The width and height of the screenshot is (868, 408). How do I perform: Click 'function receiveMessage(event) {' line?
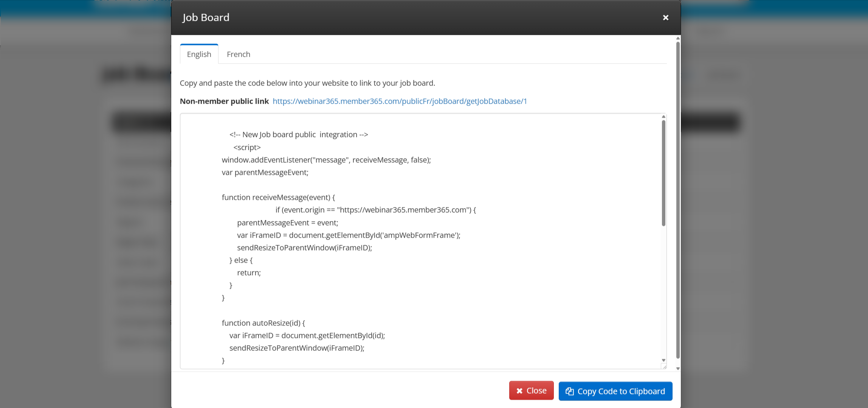tap(278, 197)
